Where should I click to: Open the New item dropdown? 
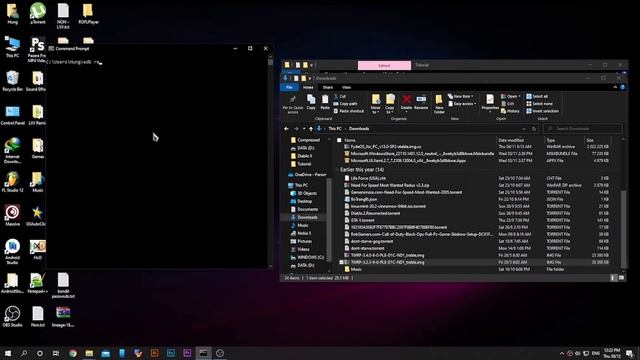pos(460,96)
